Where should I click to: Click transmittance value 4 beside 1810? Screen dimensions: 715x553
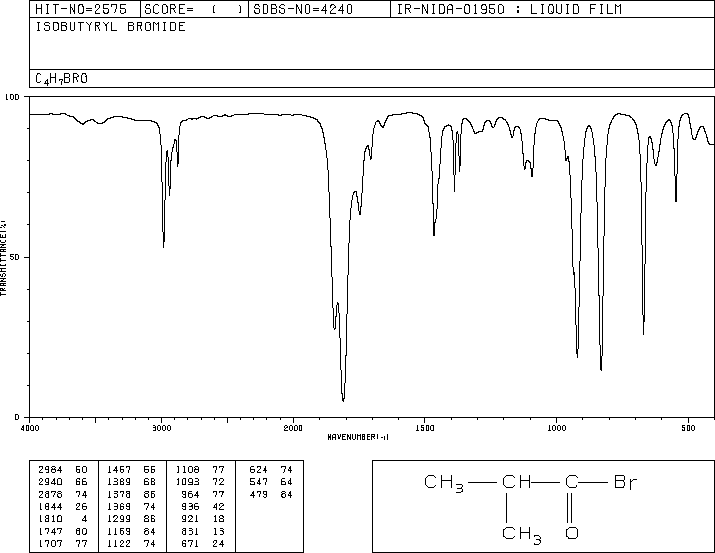tap(84, 519)
